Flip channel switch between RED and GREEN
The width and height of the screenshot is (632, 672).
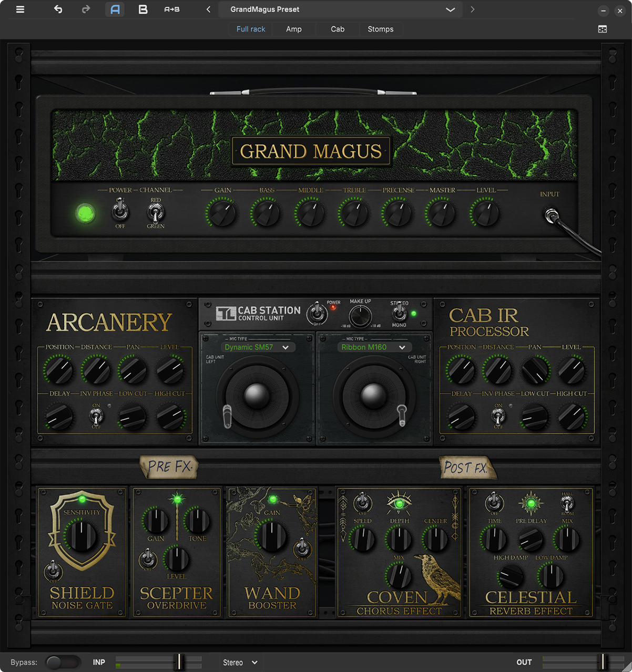pos(155,212)
